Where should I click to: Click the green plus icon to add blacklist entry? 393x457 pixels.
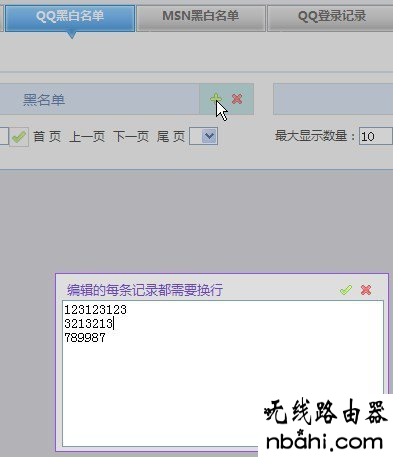point(216,99)
